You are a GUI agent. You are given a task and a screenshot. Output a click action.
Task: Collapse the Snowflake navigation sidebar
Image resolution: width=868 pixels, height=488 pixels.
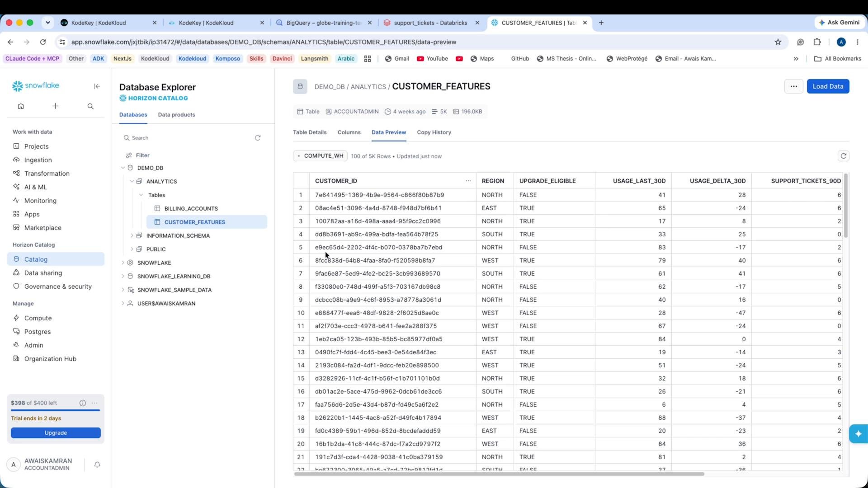pos(97,86)
